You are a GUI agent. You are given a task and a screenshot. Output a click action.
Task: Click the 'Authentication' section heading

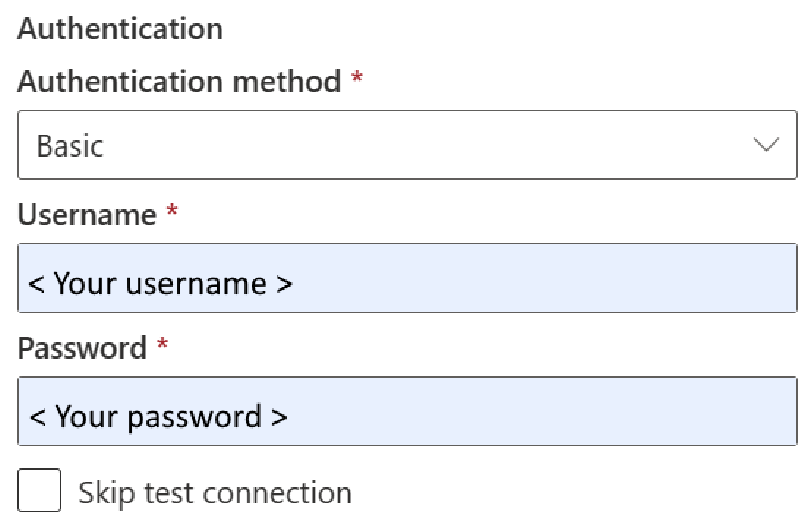[x=120, y=28]
